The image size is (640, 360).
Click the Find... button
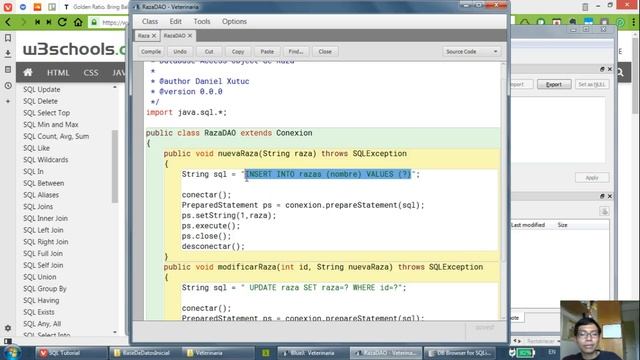pos(296,52)
